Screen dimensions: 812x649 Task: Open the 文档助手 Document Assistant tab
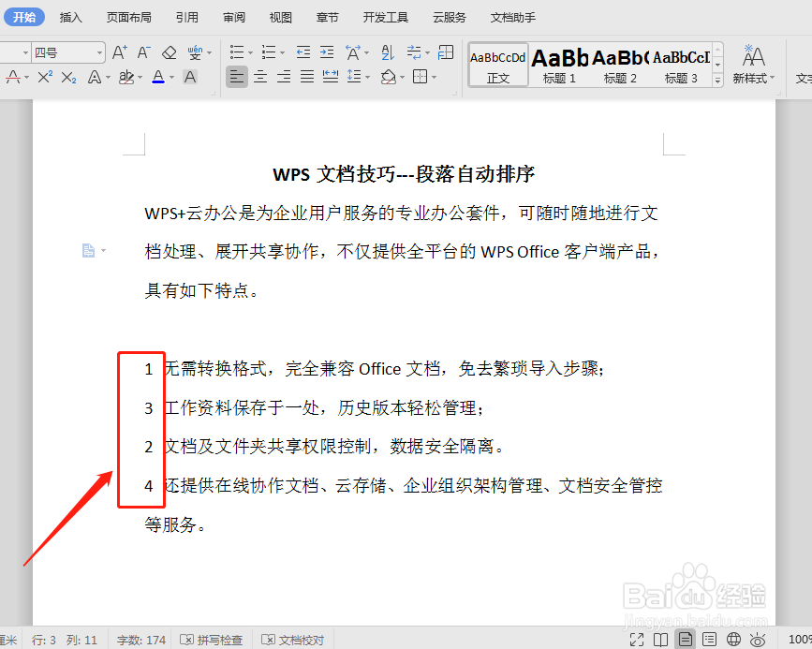[x=513, y=18]
